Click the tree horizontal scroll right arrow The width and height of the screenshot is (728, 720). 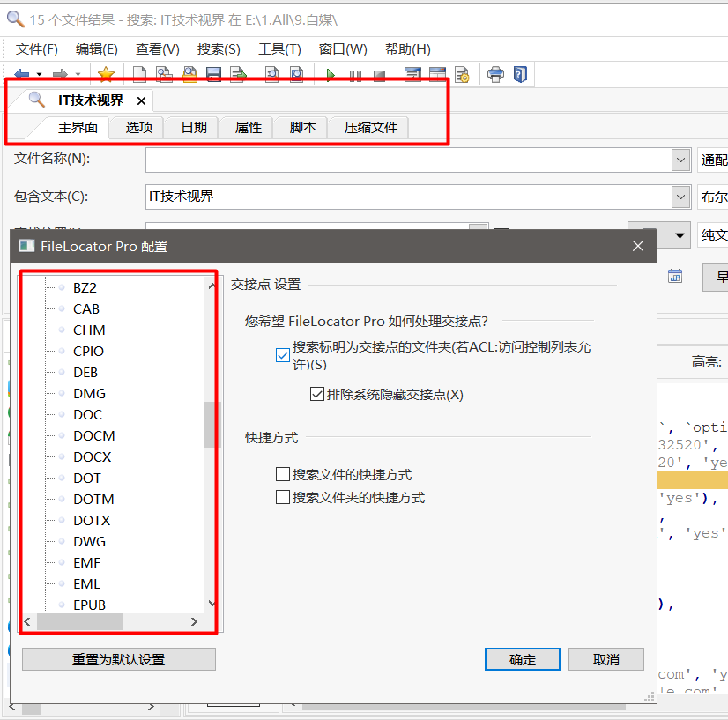coord(194,621)
